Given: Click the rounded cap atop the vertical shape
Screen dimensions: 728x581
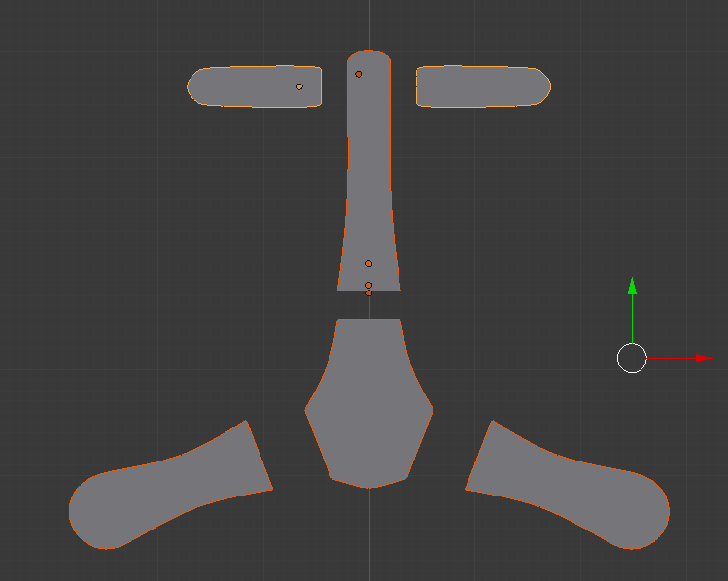Looking at the screenshot, I should pos(369,58).
